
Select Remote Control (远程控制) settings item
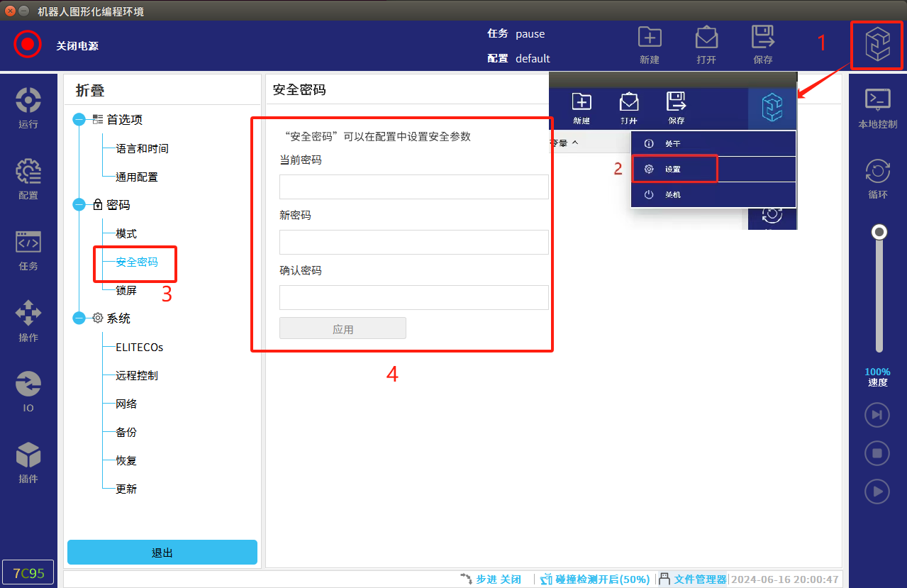click(x=137, y=375)
